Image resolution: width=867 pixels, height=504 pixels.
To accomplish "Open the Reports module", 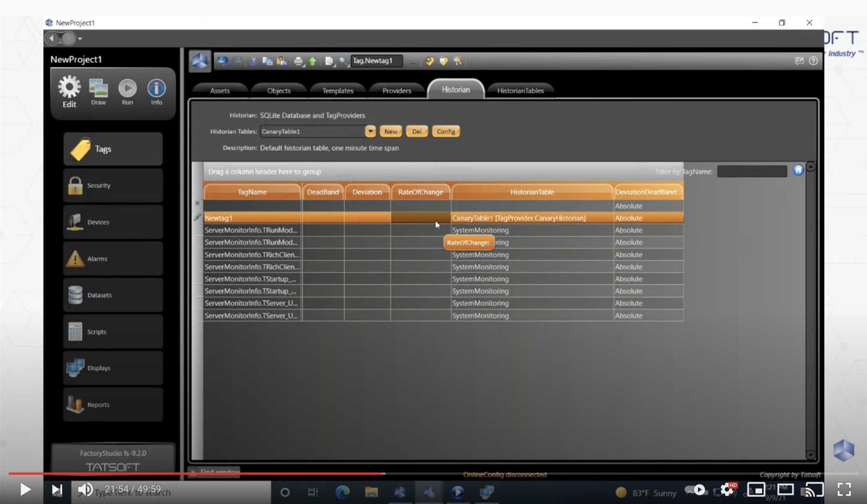I will click(x=113, y=405).
